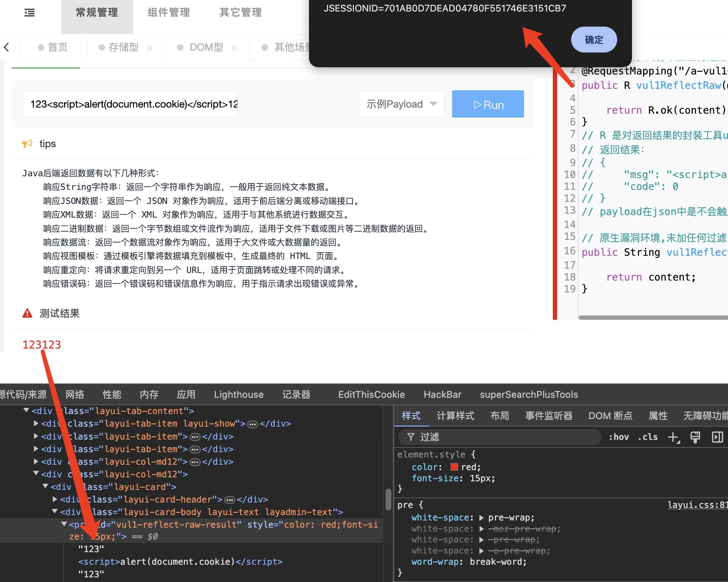Open the 应用 DevTools panel
The width and height of the screenshot is (728, 582).
pyautogui.click(x=186, y=395)
